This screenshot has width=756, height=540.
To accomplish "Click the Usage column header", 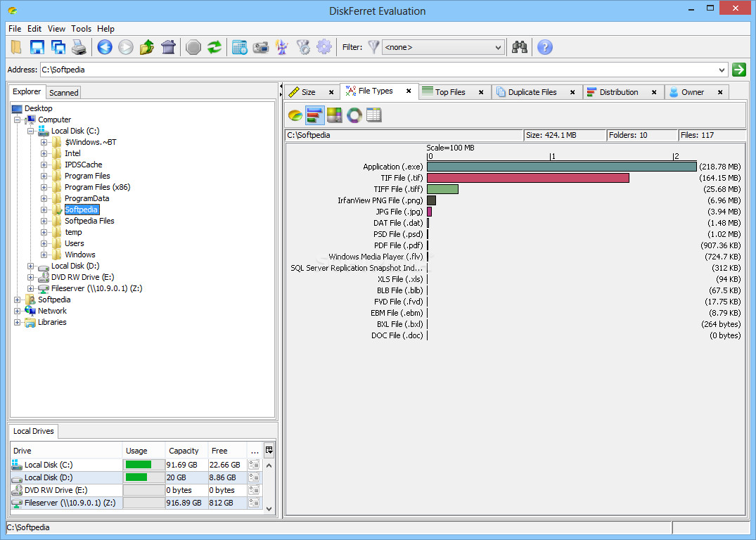I will pyautogui.click(x=143, y=451).
